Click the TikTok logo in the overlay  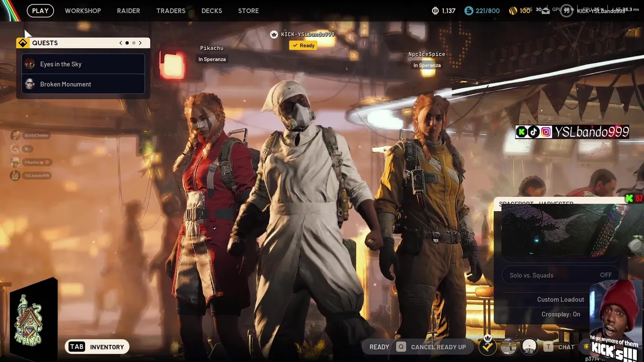point(533,132)
